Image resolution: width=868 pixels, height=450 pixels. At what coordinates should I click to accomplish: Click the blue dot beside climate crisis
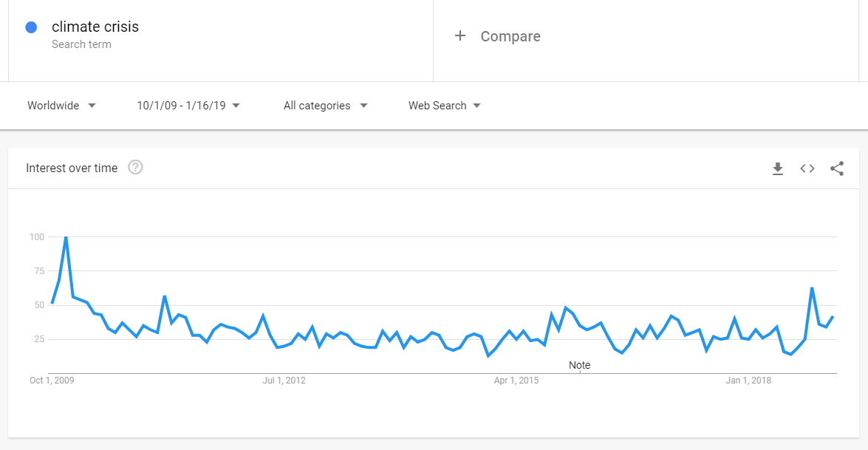coord(31,27)
